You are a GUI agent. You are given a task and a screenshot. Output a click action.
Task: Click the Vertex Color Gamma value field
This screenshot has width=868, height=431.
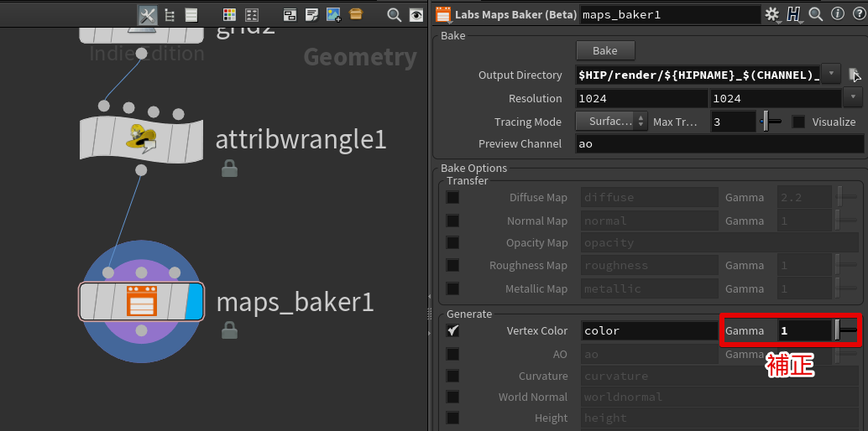point(805,331)
